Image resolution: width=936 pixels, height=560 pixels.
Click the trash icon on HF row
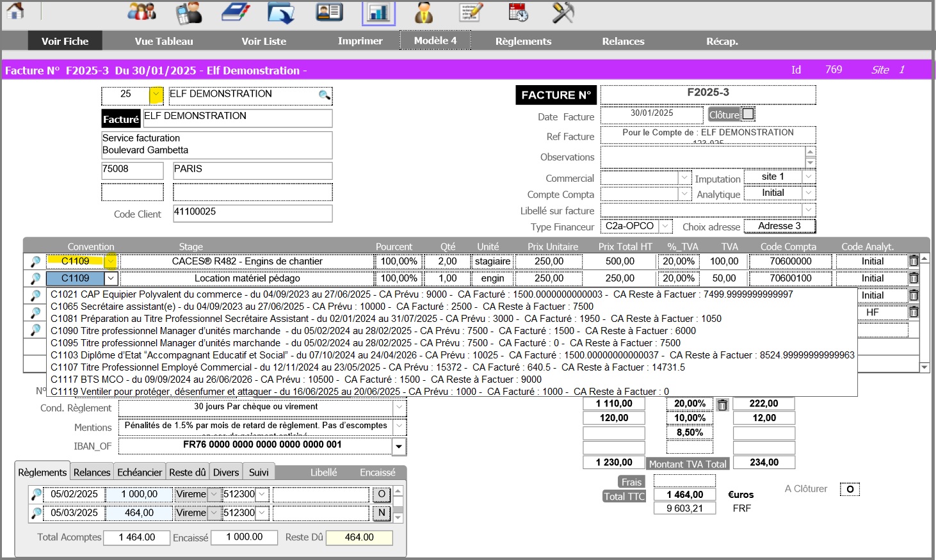[x=914, y=312]
